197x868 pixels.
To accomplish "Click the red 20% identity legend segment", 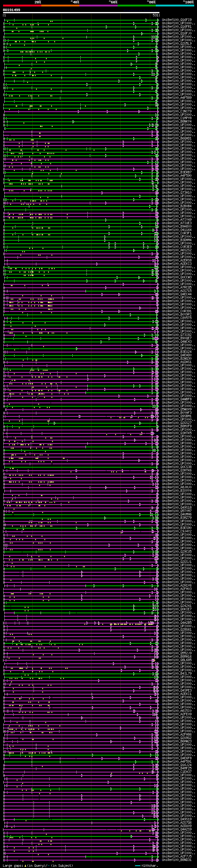I will click(x=22, y=6).
